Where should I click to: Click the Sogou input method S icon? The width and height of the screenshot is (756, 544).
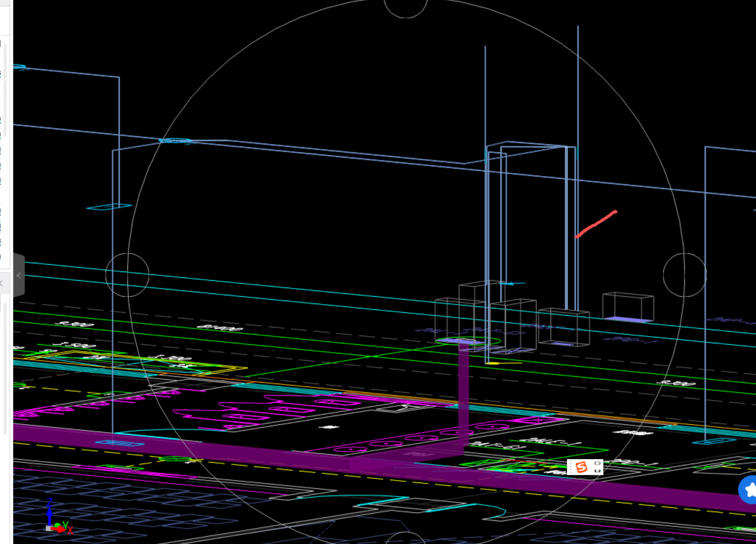[x=582, y=467]
